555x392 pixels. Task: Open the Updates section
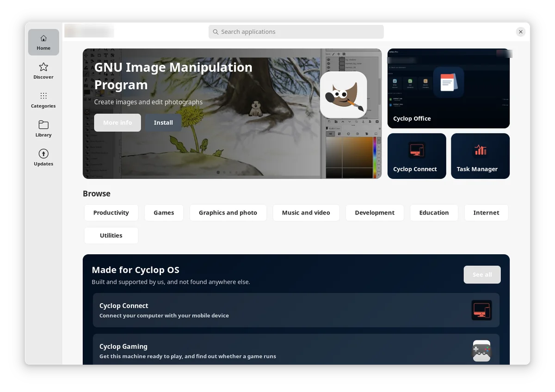click(43, 158)
